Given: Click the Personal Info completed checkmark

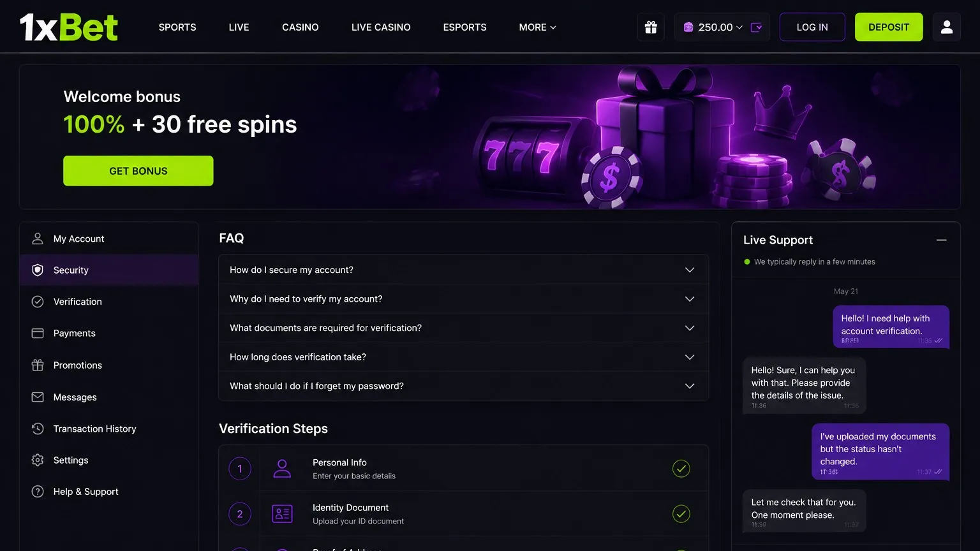Looking at the screenshot, I should (681, 469).
